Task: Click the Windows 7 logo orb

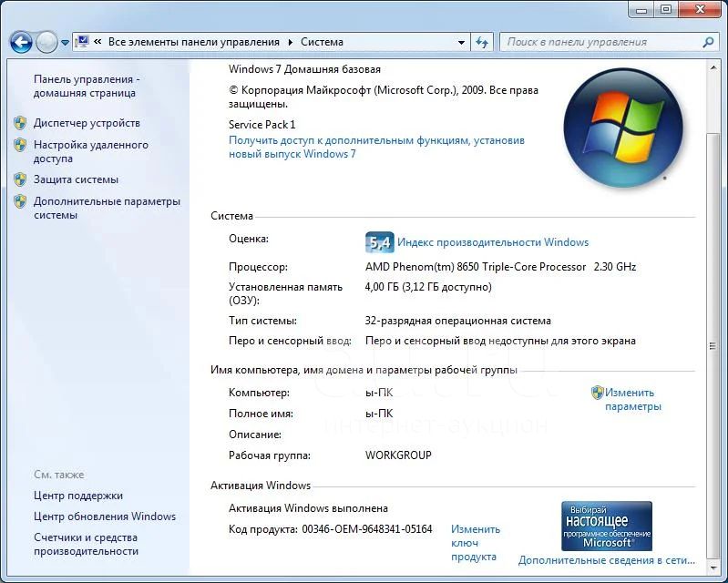Action: point(623,128)
